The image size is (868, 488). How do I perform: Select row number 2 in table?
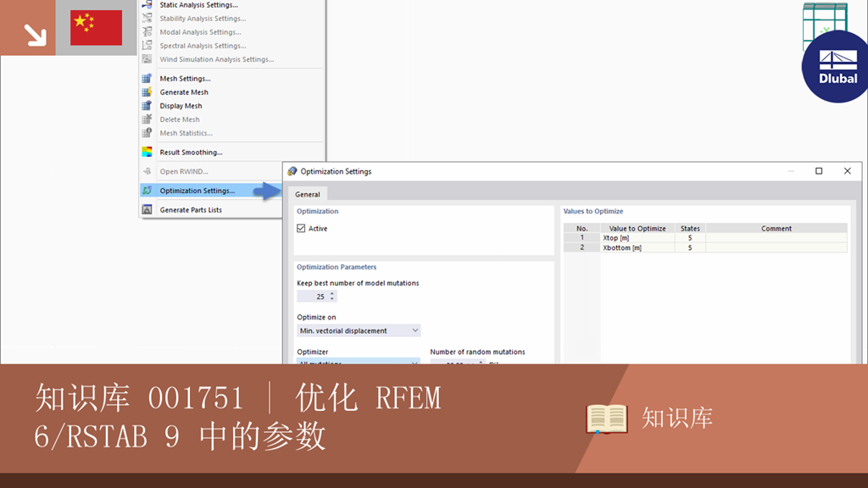pos(581,248)
